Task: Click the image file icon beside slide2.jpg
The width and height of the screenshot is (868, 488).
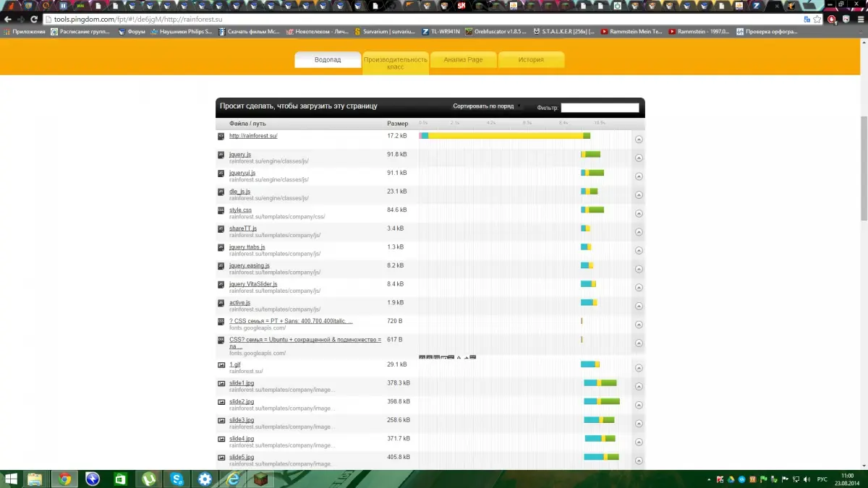Action: [221, 402]
